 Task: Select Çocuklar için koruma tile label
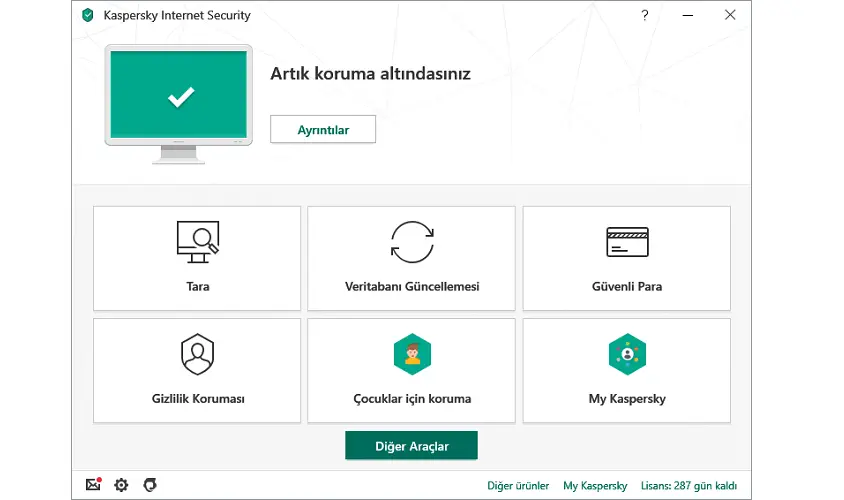coord(412,399)
